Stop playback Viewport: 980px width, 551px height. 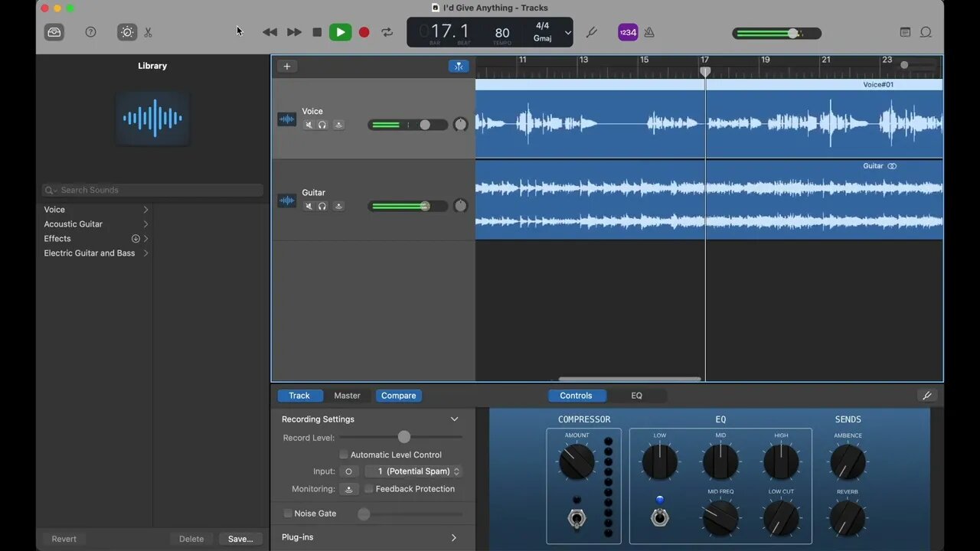pos(317,32)
